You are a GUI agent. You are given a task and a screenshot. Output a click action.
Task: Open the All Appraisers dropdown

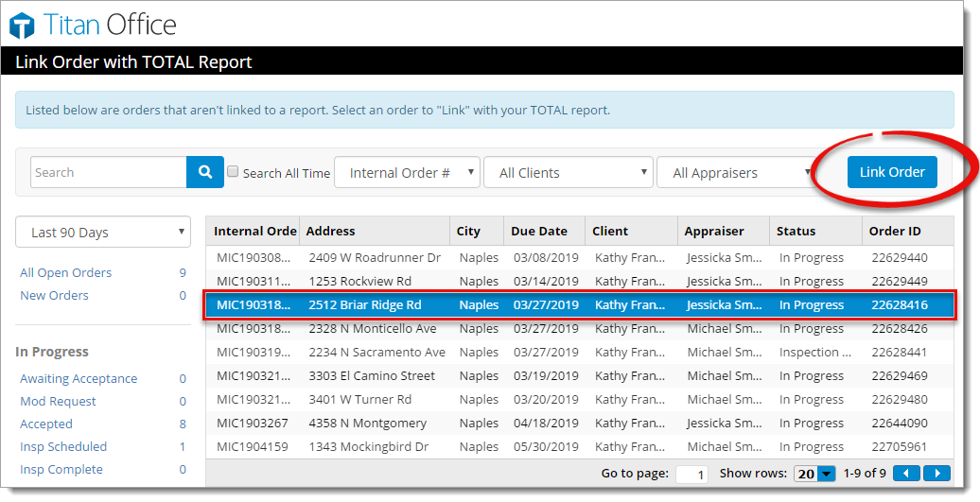click(736, 173)
